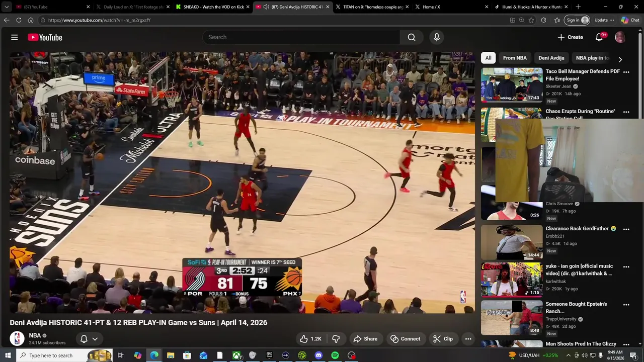Open options menu for Clearance Rack GerdFather video
This screenshot has height=362, width=644.
[x=626, y=229]
